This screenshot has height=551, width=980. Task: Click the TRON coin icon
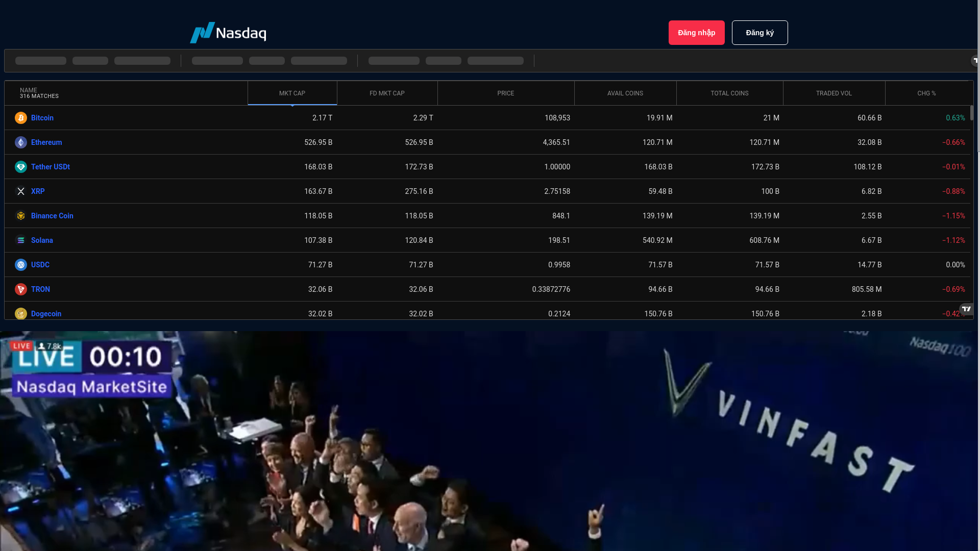pos(21,289)
